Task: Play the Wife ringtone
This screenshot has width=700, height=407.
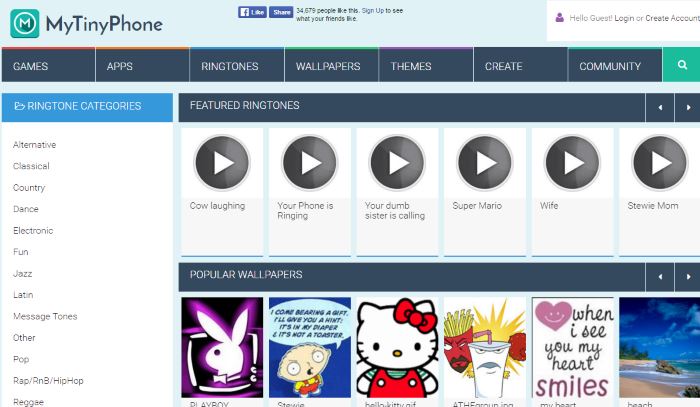Action: tap(572, 162)
